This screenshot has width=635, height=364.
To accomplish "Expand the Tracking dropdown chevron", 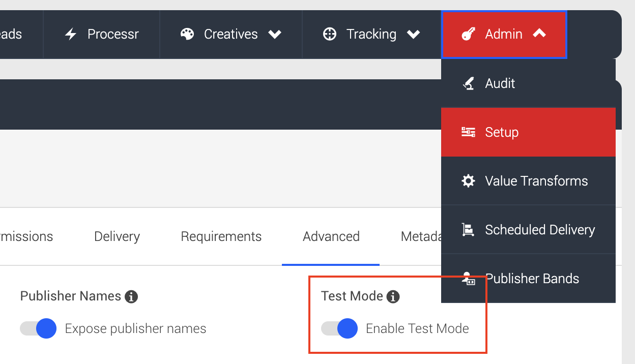I will pos(413,34).
